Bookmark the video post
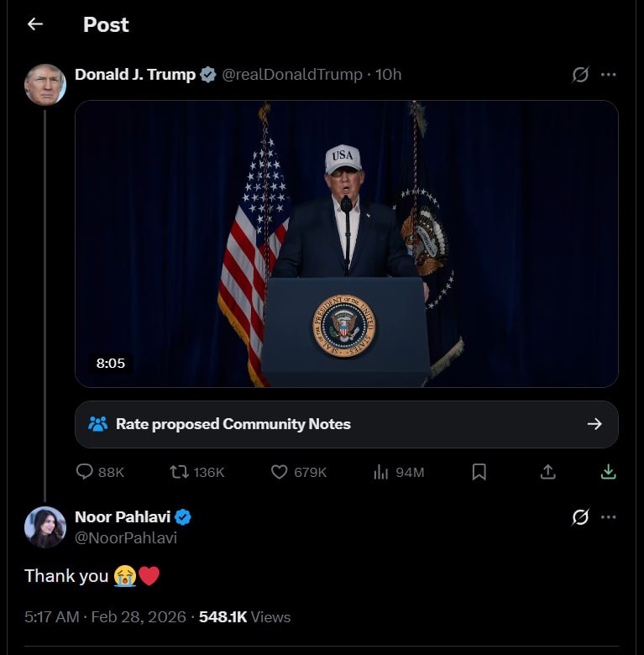 pos(479,472)
